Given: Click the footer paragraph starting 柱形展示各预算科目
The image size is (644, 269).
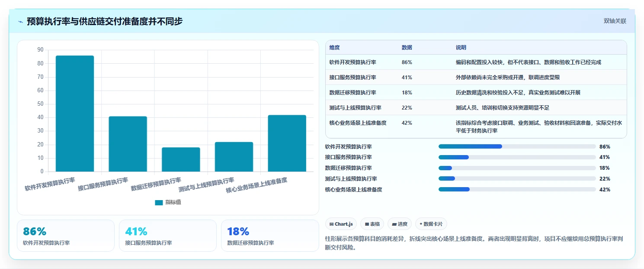Looking at the screenshot, I should pos(474,243).
